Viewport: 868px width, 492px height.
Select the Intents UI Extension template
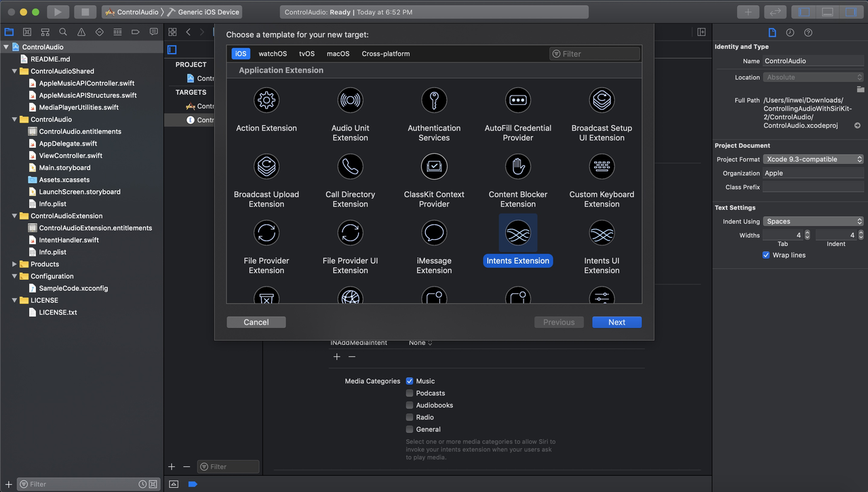coord(602,248)
